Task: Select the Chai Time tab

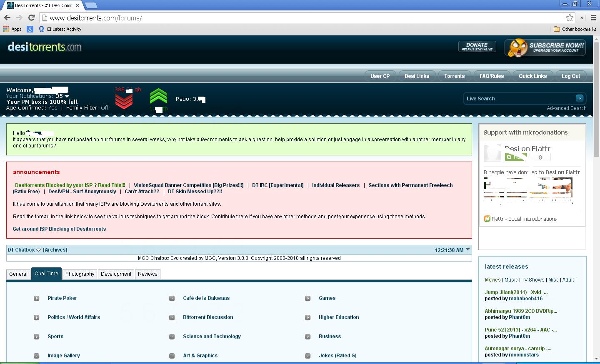Action: coord(46,274)
